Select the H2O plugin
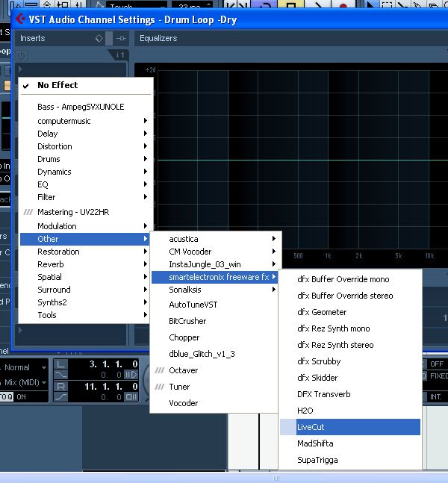 350,411
